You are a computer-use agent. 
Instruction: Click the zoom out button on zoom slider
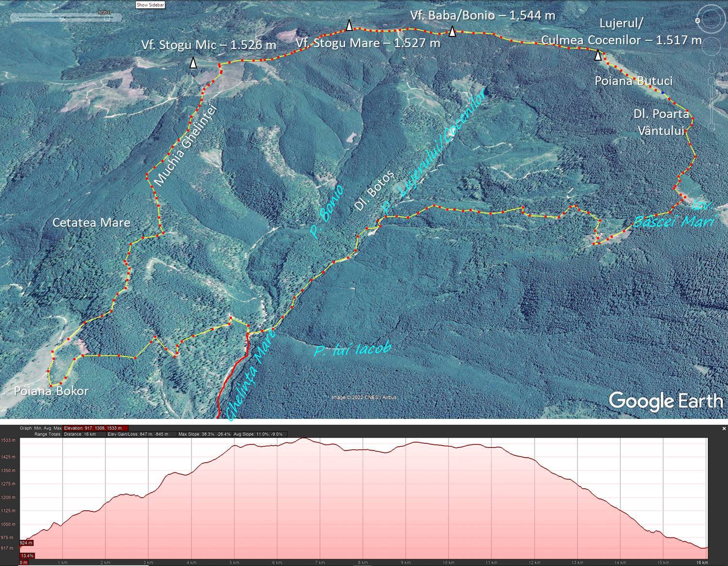712,128
